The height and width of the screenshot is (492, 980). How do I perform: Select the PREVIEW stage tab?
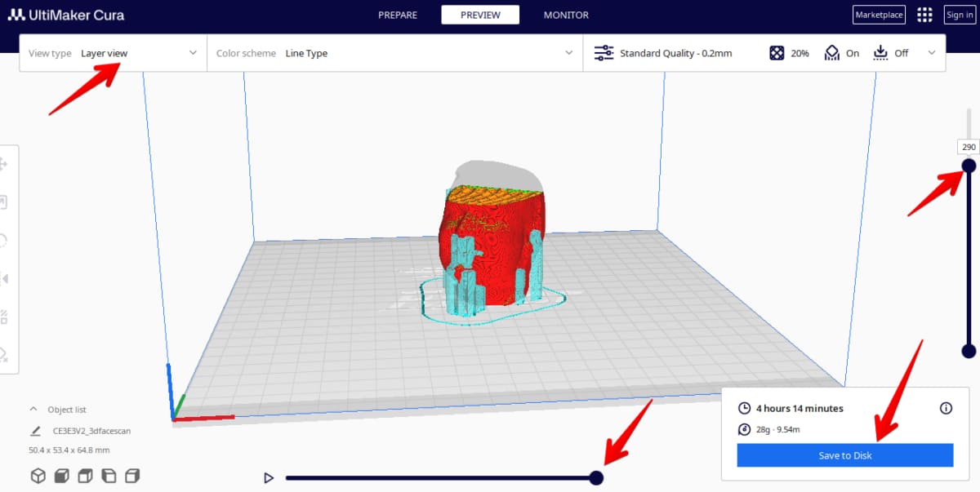(x=480, y=15)
